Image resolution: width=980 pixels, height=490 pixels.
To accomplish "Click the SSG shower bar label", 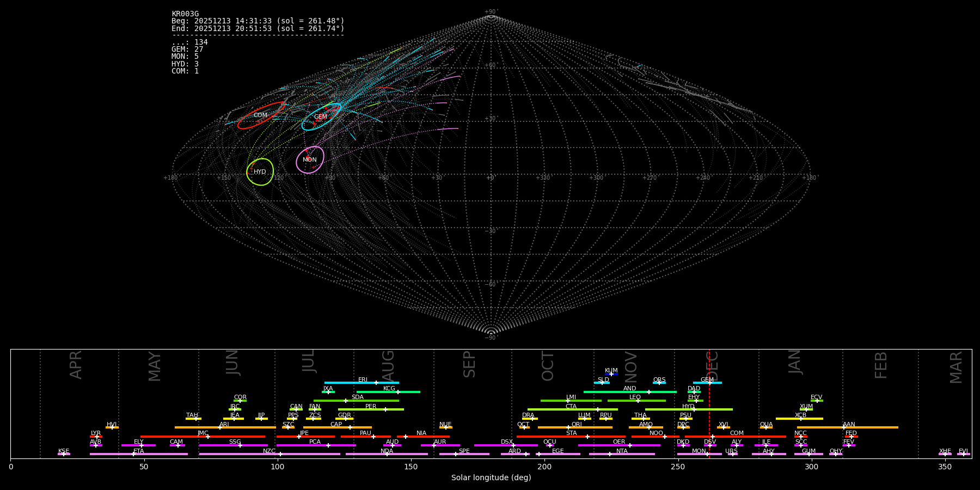I will click(235, 442).
